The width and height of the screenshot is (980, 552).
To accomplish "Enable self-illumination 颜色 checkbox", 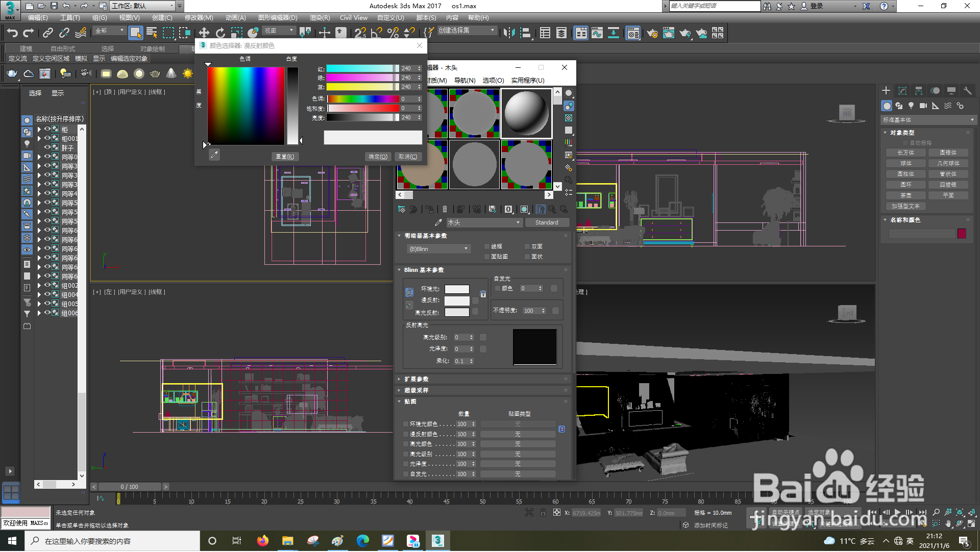I will (x=498, y=288).
